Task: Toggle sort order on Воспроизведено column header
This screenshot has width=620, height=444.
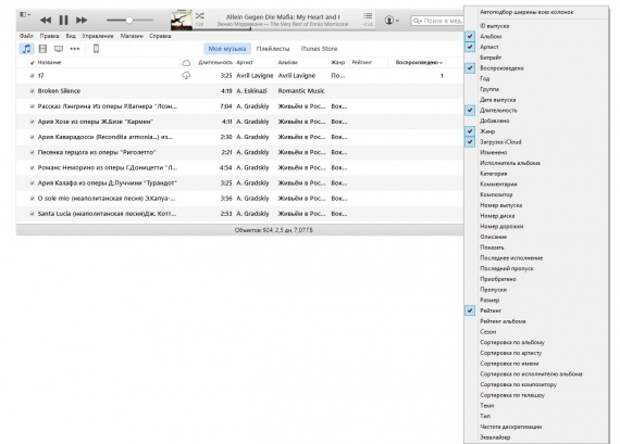Action: coord(418,62)
